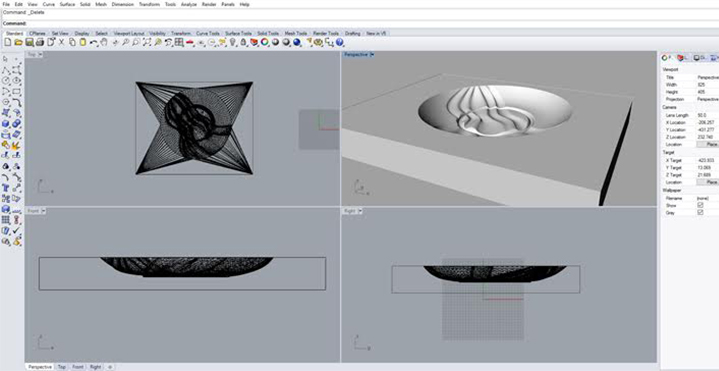Open the Front viewport title dropdown
719x371 pixels.
click(x=44, y=211)
